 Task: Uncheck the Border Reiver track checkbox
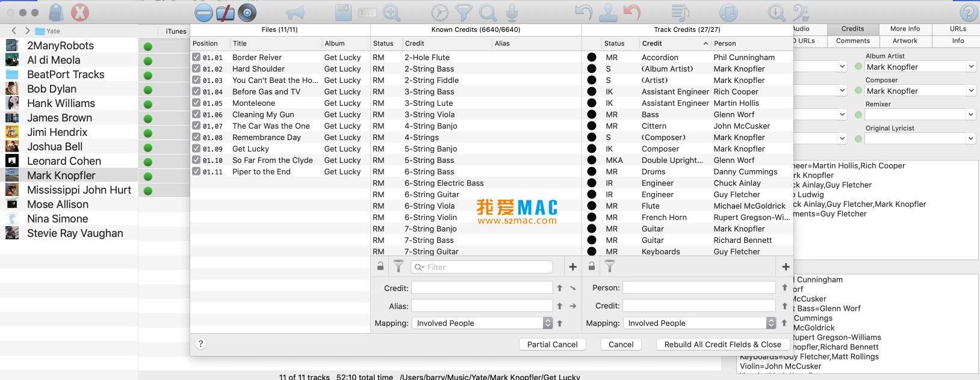point(196,57)
